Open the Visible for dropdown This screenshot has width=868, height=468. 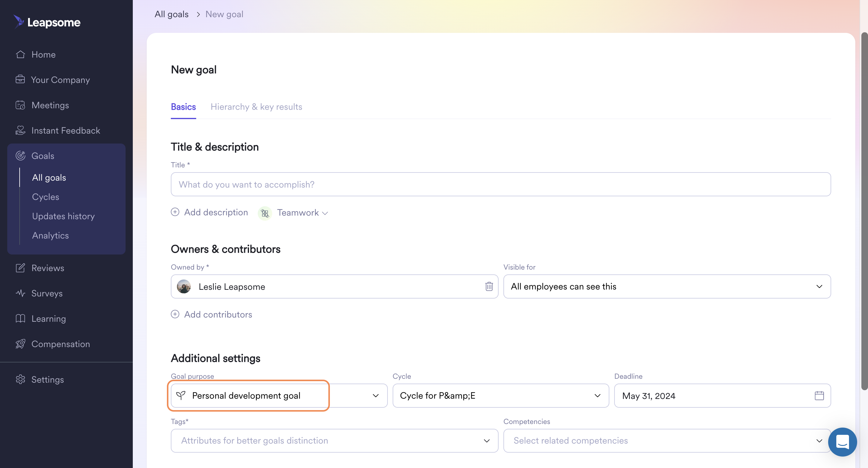pos(667,286)
